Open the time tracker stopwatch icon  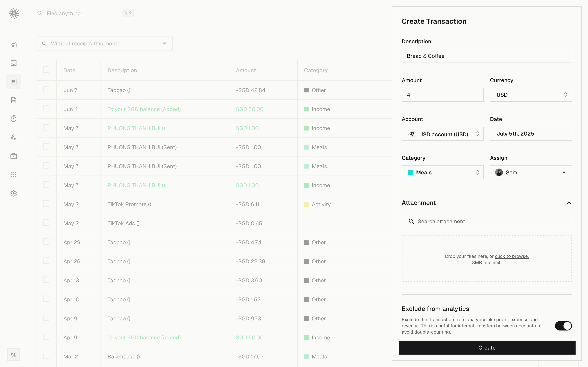click(14, 119)
